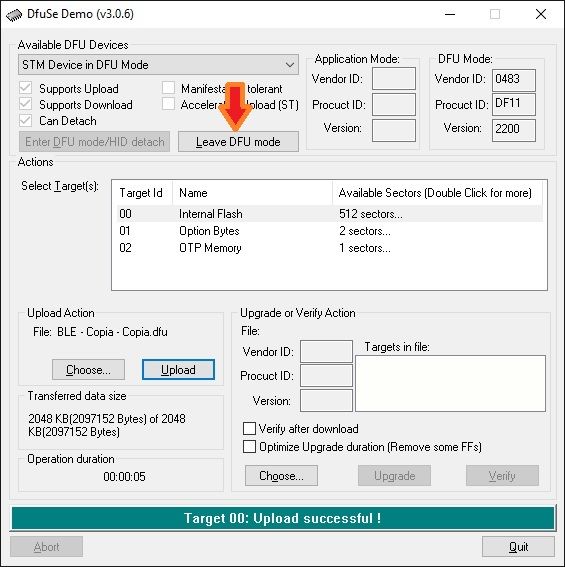This screenshot has height=567, width=565.
Task: Click the Verify button
Action: (502, 476)
